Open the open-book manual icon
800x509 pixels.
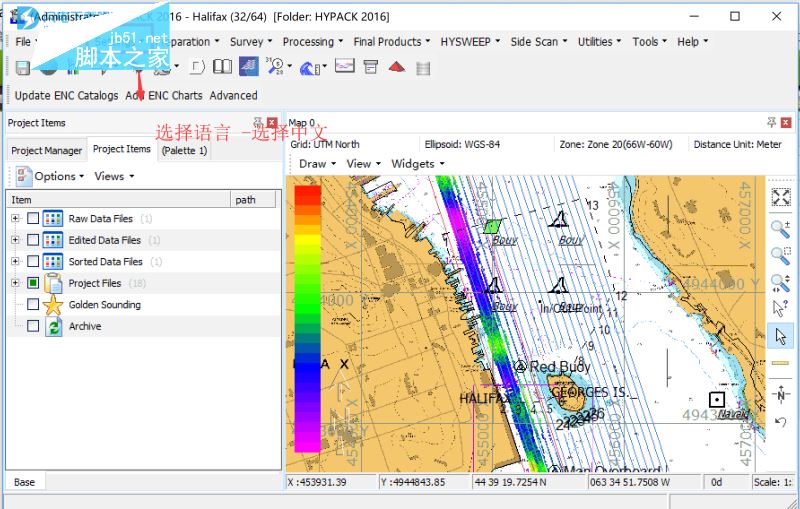point(222,67)
